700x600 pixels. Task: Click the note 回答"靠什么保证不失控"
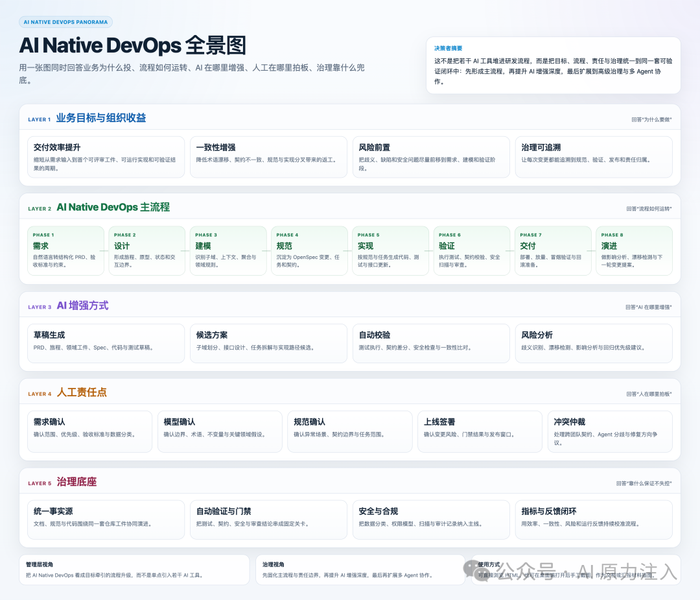(x=644, y=483)
